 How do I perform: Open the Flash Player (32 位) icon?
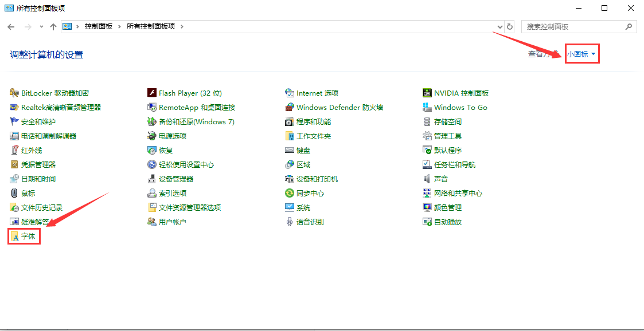[x=152, y=93]
